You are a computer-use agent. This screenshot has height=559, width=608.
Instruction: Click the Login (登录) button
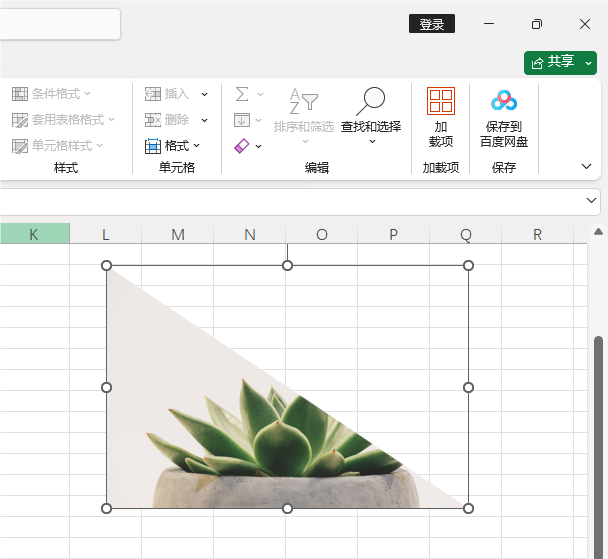point(432,24)
